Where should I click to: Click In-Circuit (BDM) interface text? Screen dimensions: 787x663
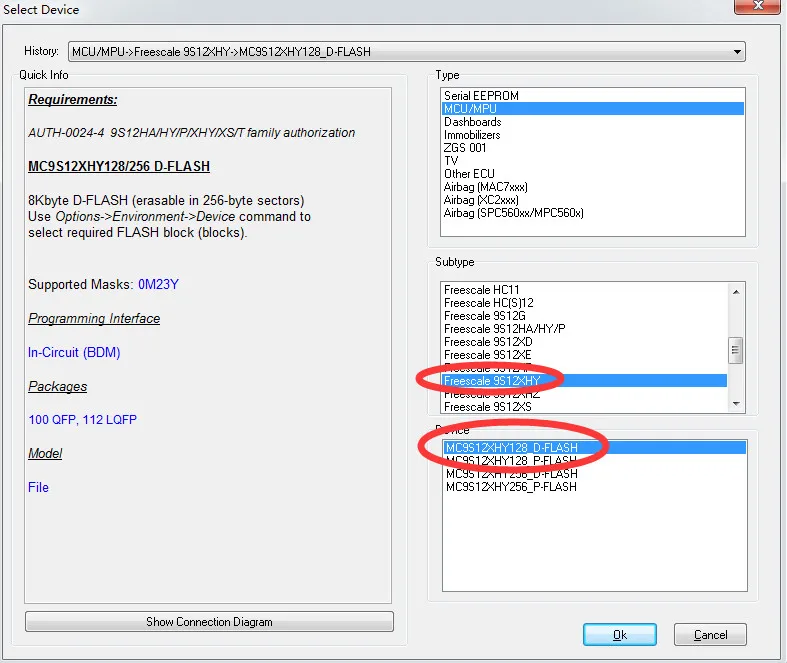point(74,352)
